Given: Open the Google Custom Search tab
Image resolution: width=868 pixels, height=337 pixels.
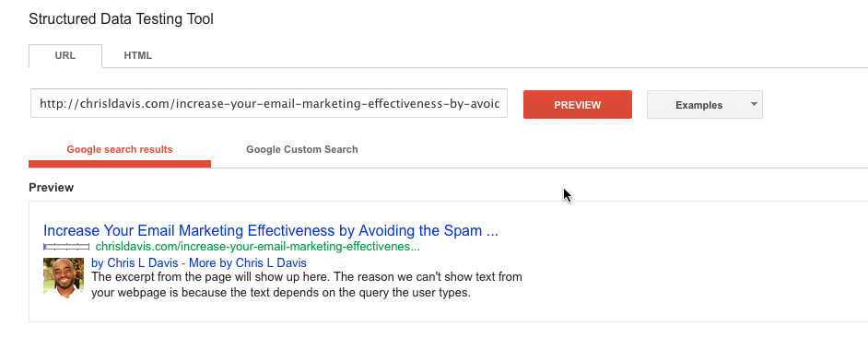Looking at the screenshot, I should [301, 149].
